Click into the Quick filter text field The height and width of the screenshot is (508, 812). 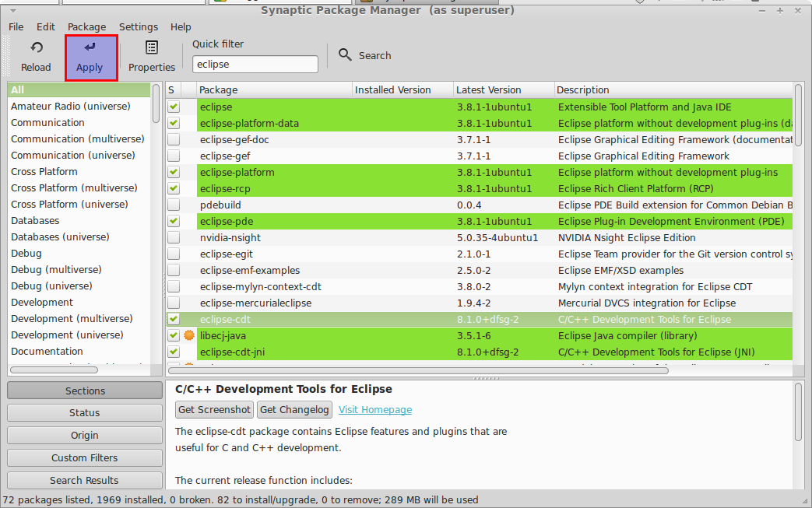coord(255,64)
